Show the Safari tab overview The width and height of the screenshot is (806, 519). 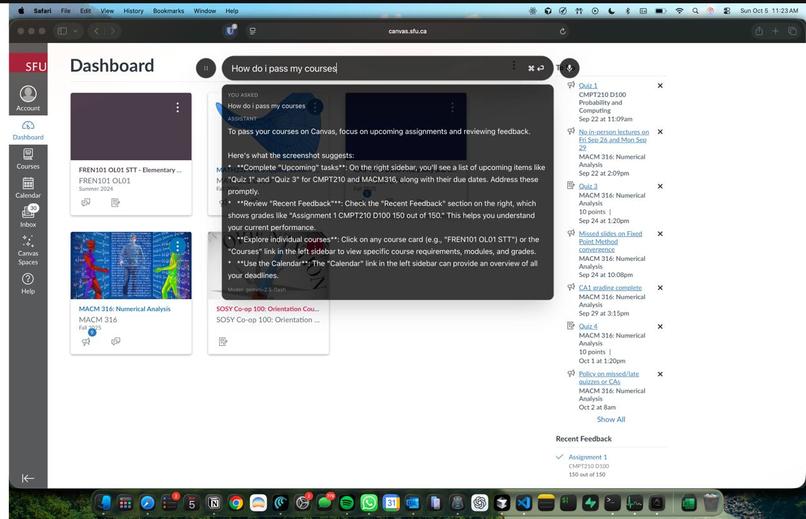coord(792,31)
